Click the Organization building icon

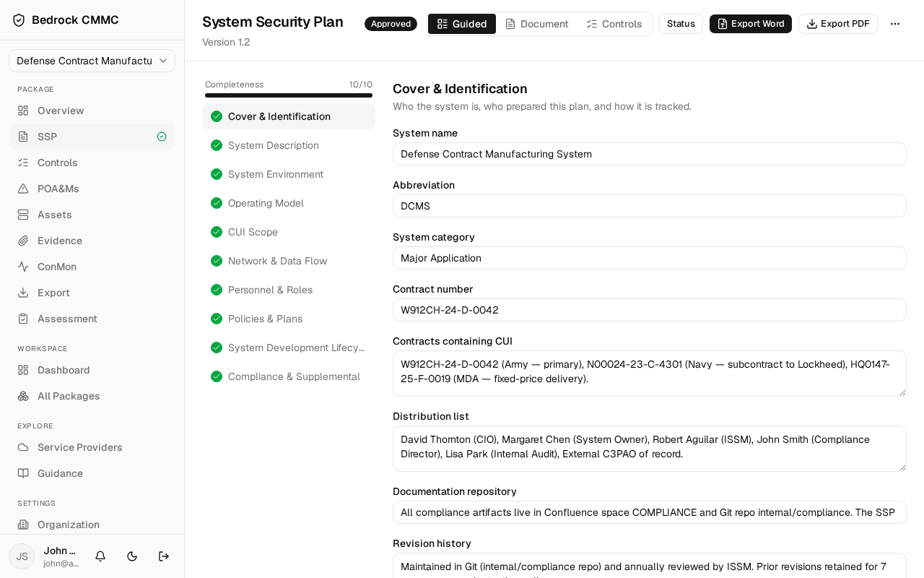click(23, 525)
